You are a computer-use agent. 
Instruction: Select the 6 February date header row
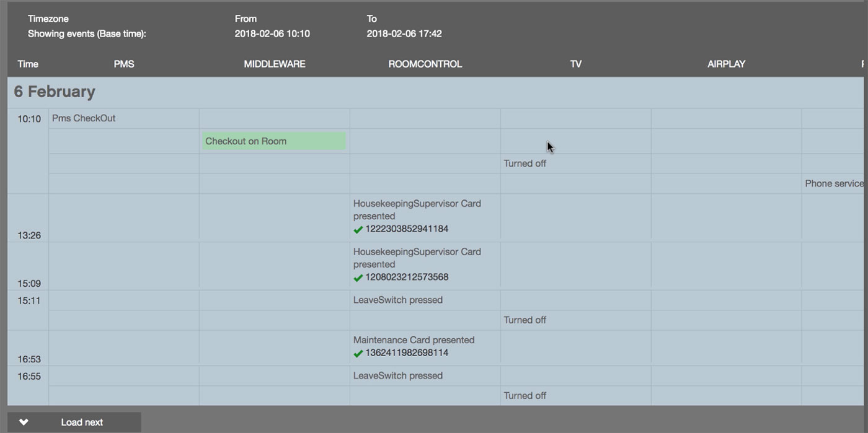(x=56, y=91)
